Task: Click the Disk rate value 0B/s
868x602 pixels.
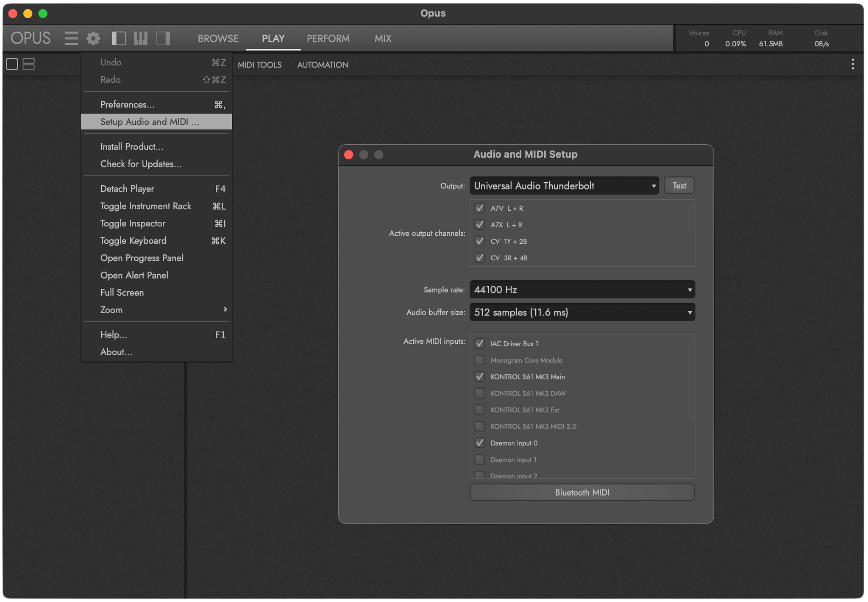Action: click(x=821, y=44)
